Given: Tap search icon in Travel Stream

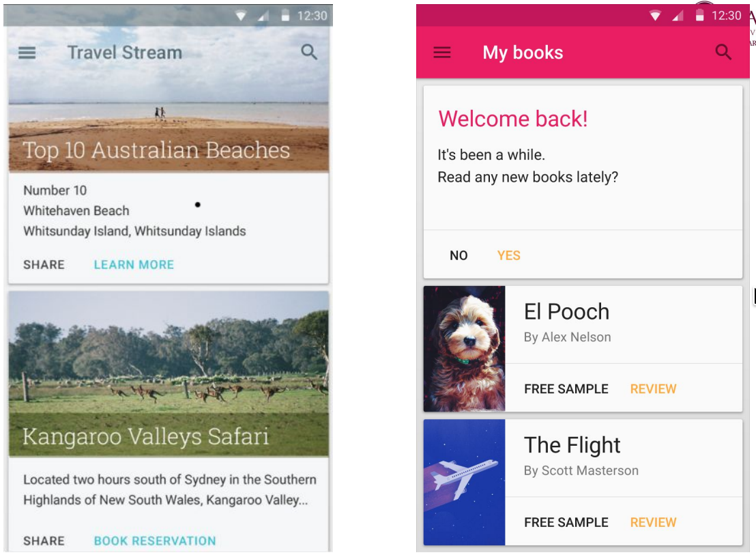Looking at the screenshot, I should click(309, 52).
